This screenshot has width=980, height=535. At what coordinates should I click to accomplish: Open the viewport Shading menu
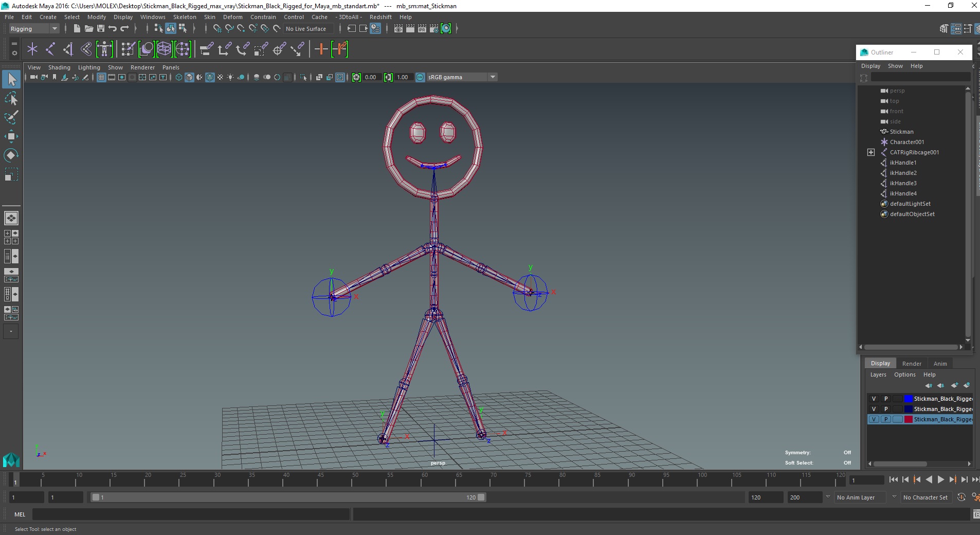59,67
